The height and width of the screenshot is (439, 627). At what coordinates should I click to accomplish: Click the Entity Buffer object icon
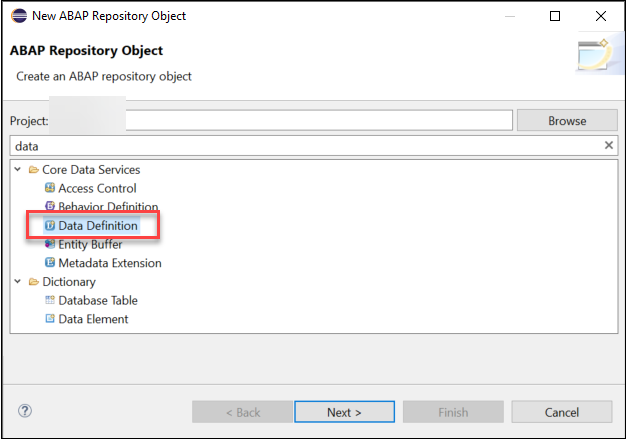(x=50, y=244)
